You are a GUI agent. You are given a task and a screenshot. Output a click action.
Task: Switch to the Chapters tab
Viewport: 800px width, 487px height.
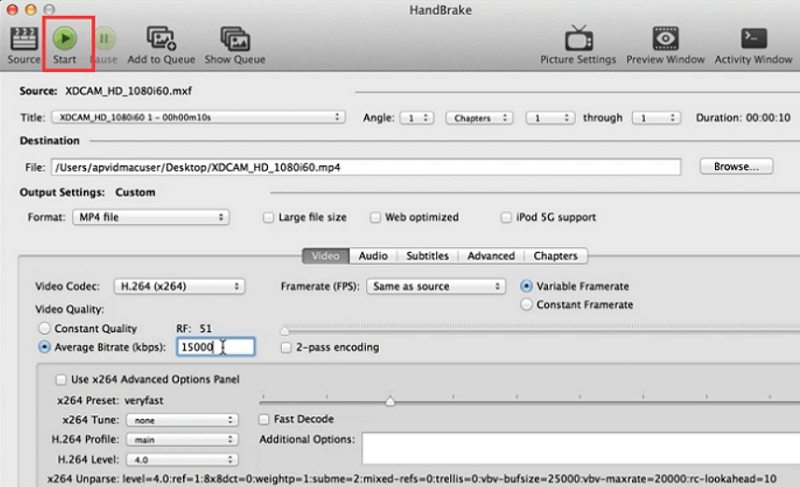556,256
